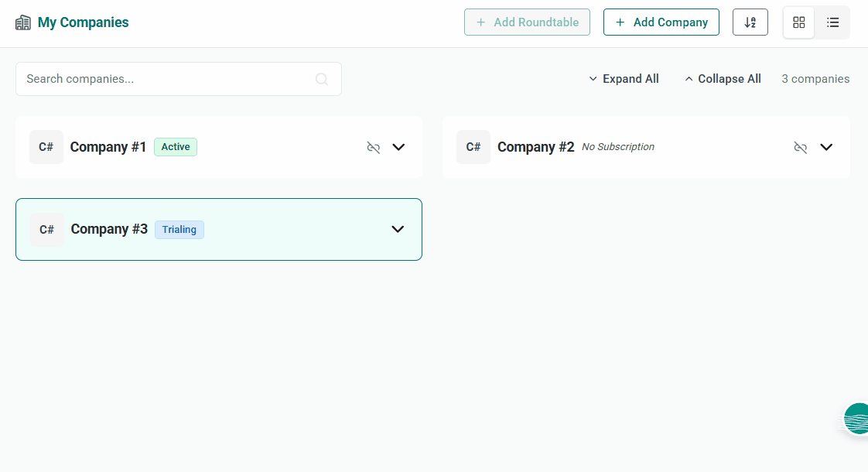Viewport: 868px width, 472px height.
Task: Click the Trialing status badge
Action: coord(179,229)
